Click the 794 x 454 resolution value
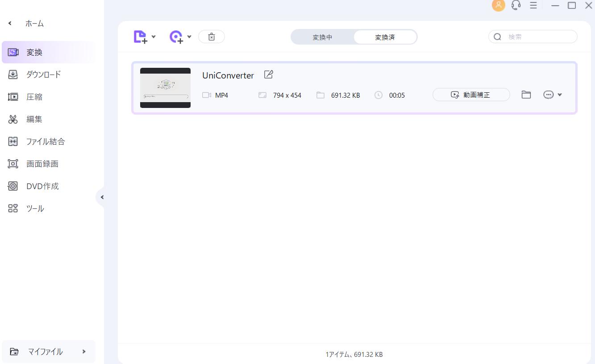The width and height of the screenshot is (595, 364). 287,95
